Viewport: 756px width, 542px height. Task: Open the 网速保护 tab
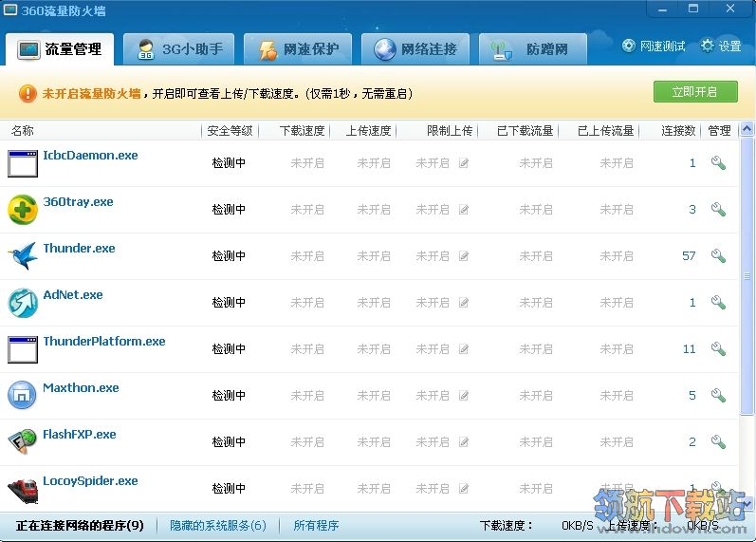298,49
